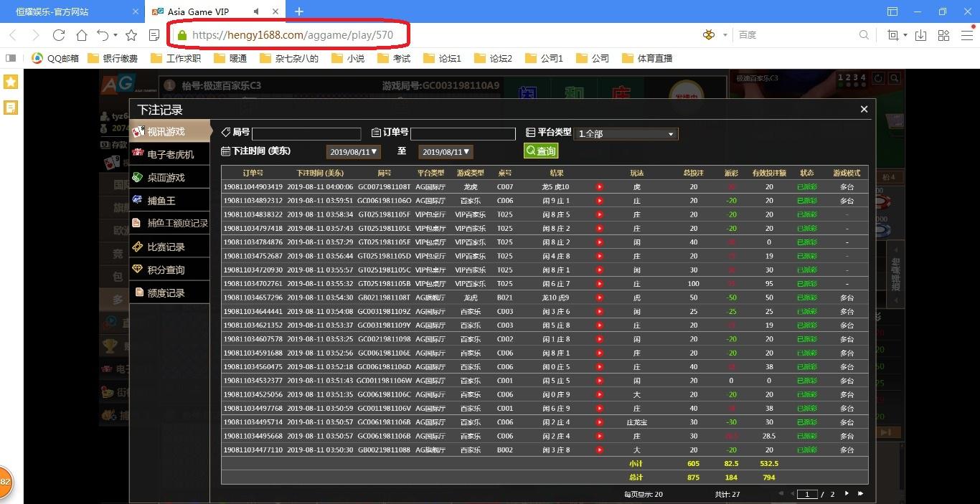Open the 捕鱼王 records tab
Image resolution: width=980 pixels, height=504 pixels.
pos(169,200)
